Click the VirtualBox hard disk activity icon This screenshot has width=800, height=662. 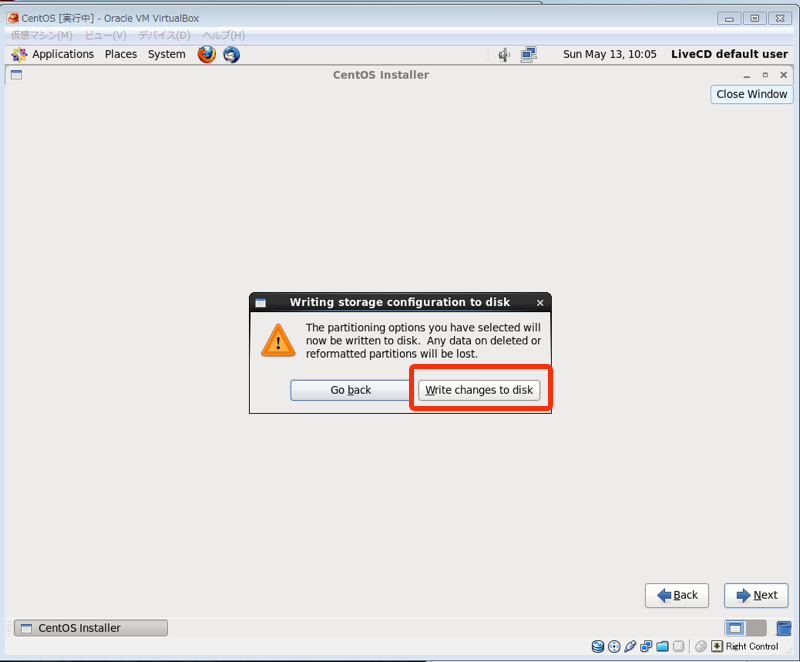pyautogui.click(x=597, y=646)
